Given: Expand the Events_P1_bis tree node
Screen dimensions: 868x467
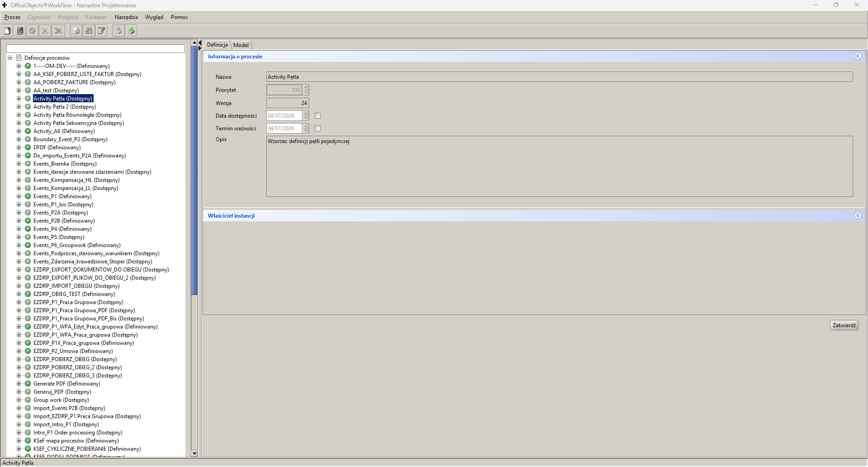Looking at the screenshot, I should [x=19, y=205].
